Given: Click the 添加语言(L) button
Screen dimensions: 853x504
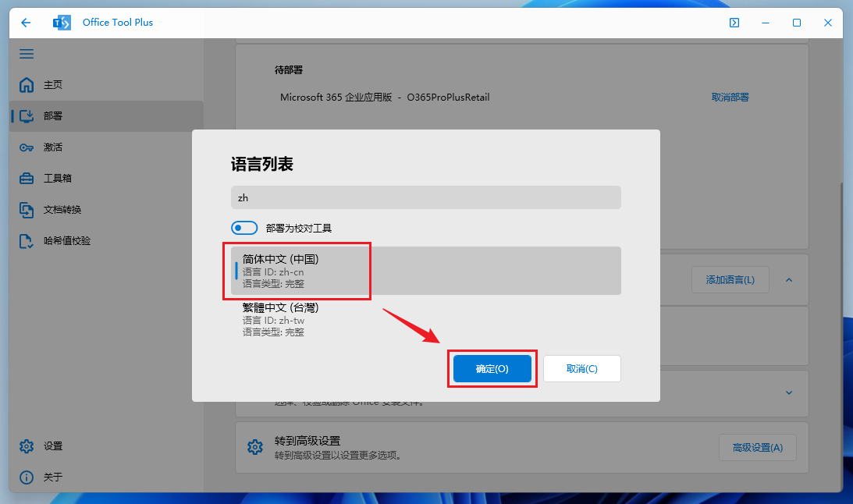Looking at the screenshot, I should click(x=730, y=280).
